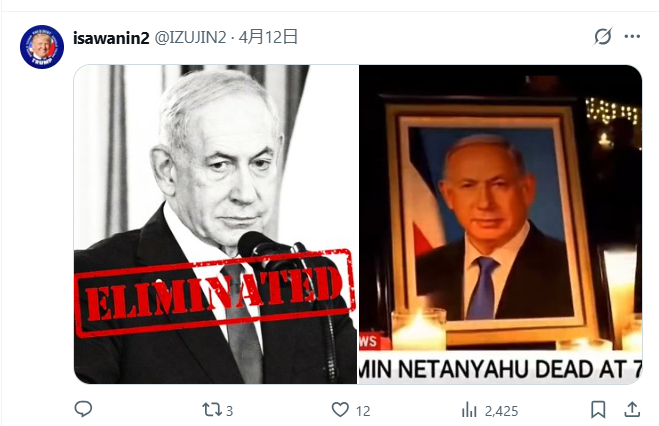Click the like count 12
Screen dimensions: 659x426
363,411
